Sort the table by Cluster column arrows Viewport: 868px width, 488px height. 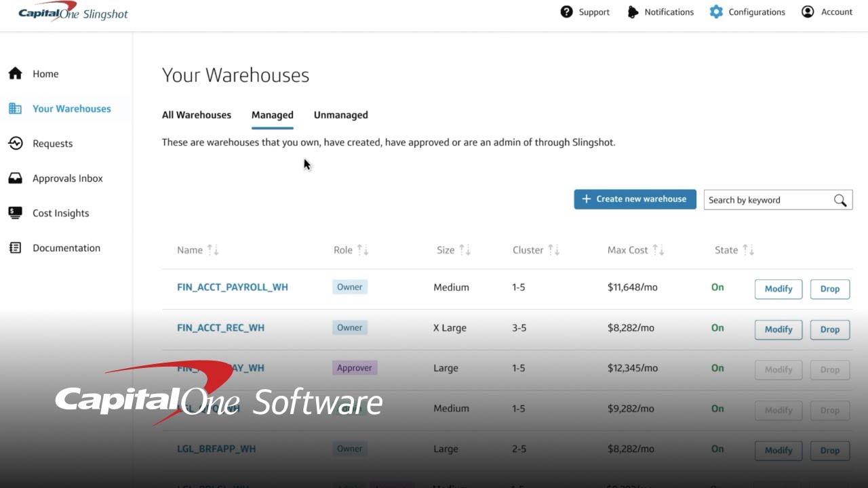pos(554,250)
